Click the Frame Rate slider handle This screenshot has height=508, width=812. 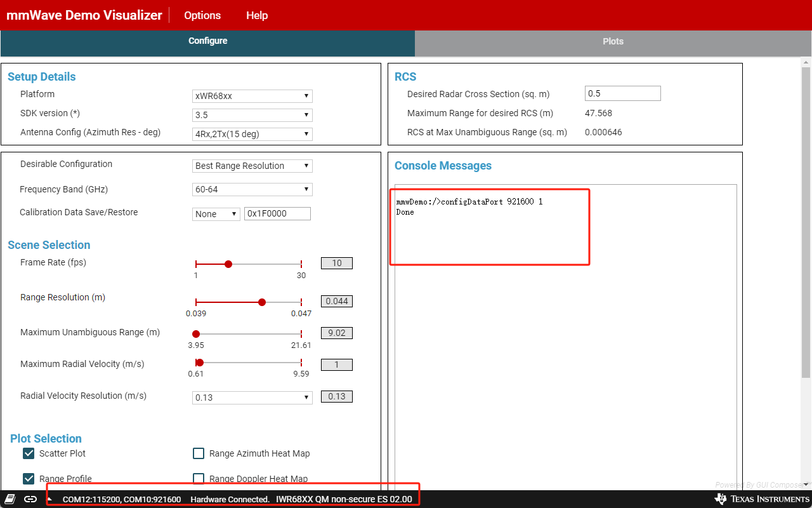(228, 264)
